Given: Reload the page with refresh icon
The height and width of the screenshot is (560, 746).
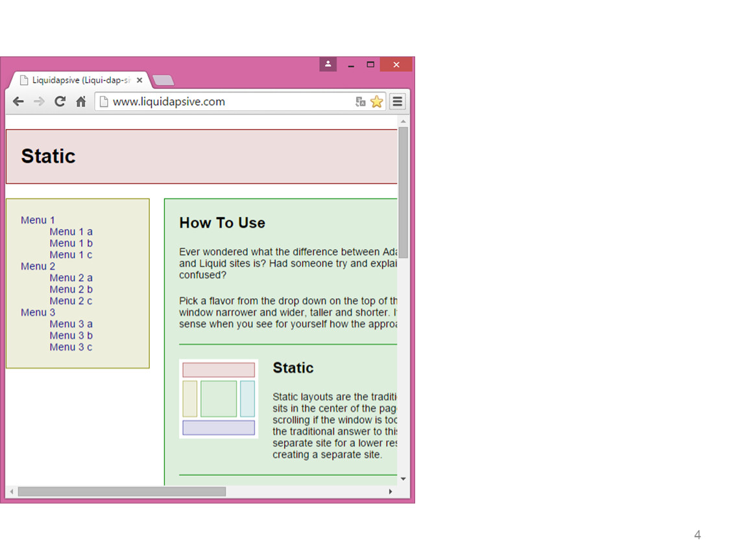Looking at the screenshot, I should pos(60,102).
